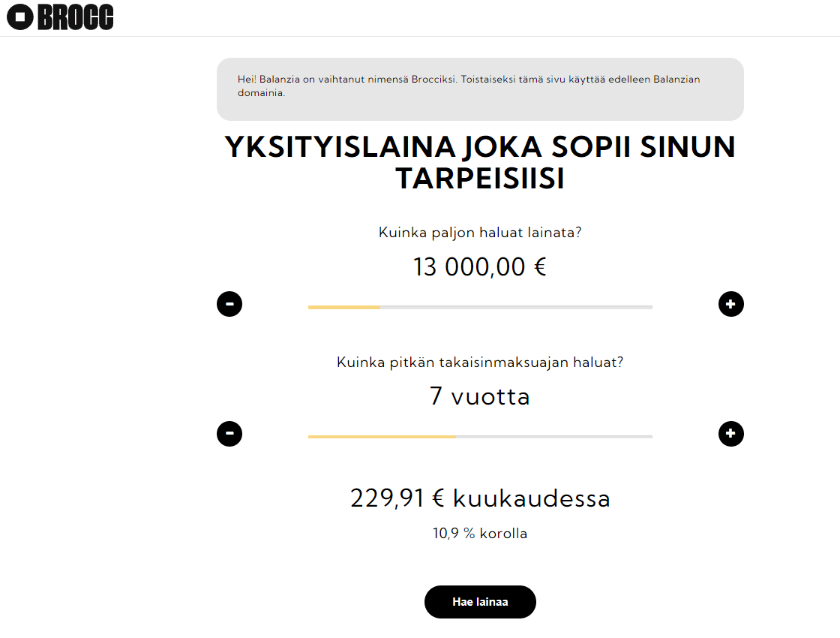The image size is (840, 638).
Task: Select the 7 vuotta duration text
Action: click(x=480, y=396)
